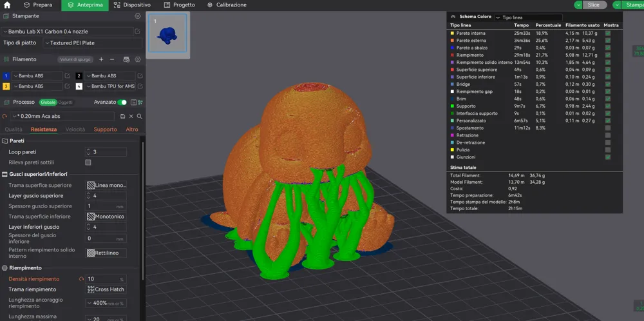Viewport: 644px width, 321px height.
Task: Reset Densità riempimento to default value
Action: (81, 279)
